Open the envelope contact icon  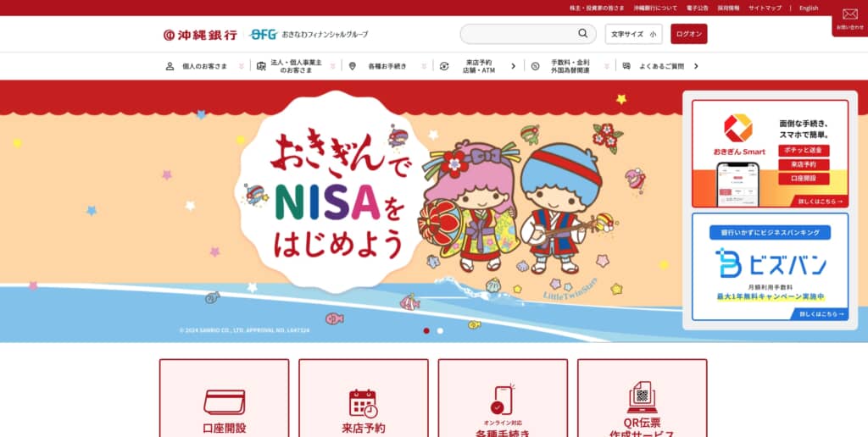[849, 14]
